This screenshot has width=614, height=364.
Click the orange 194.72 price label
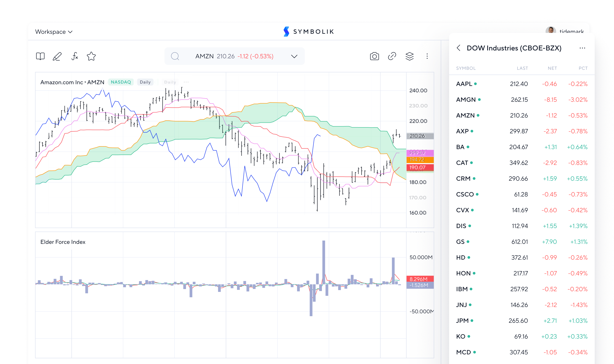click(420, 160)
